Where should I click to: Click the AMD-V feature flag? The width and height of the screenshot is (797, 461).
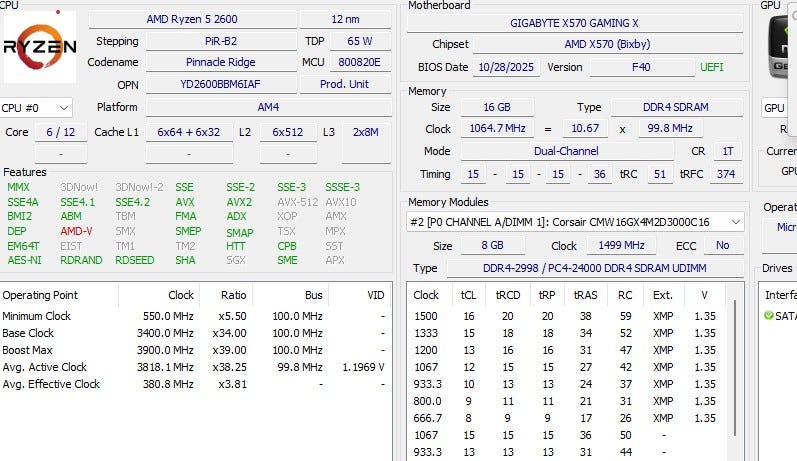[76, 231]
